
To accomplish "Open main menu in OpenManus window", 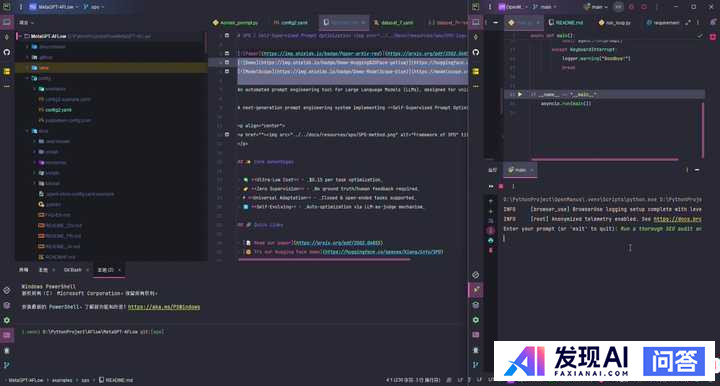I will point(489,7).
